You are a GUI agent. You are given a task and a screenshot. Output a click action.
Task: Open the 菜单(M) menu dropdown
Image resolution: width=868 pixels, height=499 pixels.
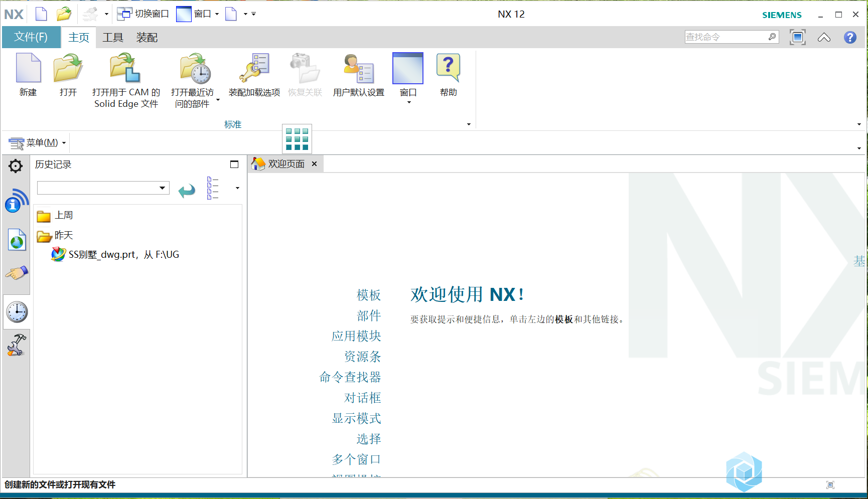click(38, 143)
